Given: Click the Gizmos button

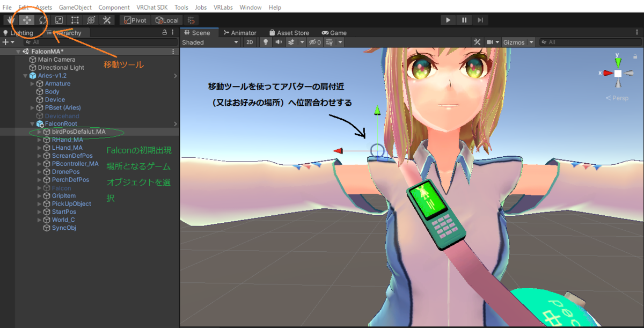Looking at the screenshot, I should pyautogui.click(x=514, y=42).
